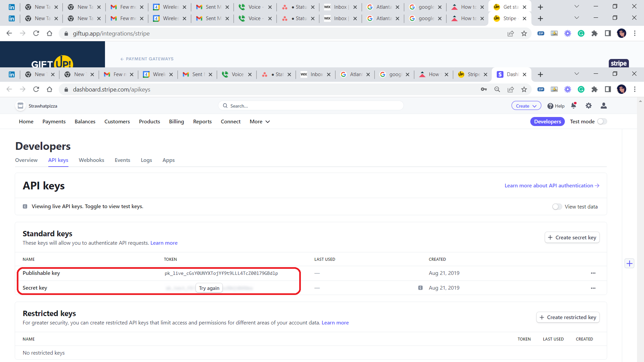644x362 pixels.
Task: Click the Stripe account profile icon
Action: click(x=604, y=106)
